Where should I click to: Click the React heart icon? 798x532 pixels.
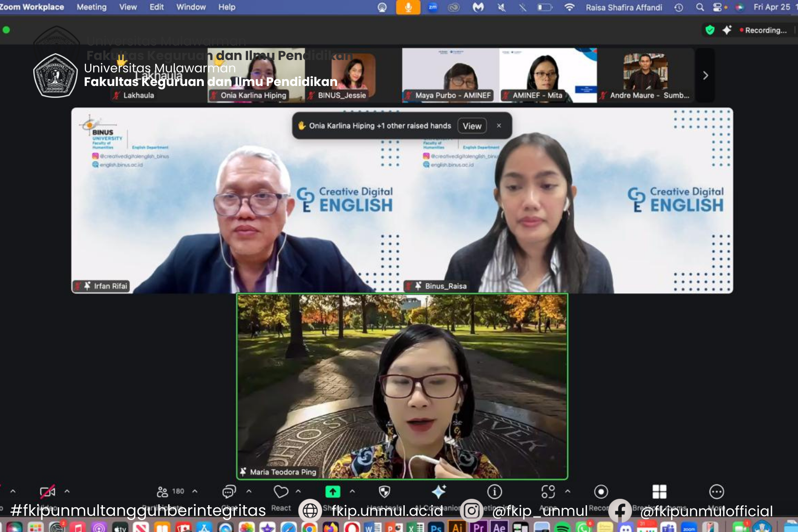[x=281, y=492]
